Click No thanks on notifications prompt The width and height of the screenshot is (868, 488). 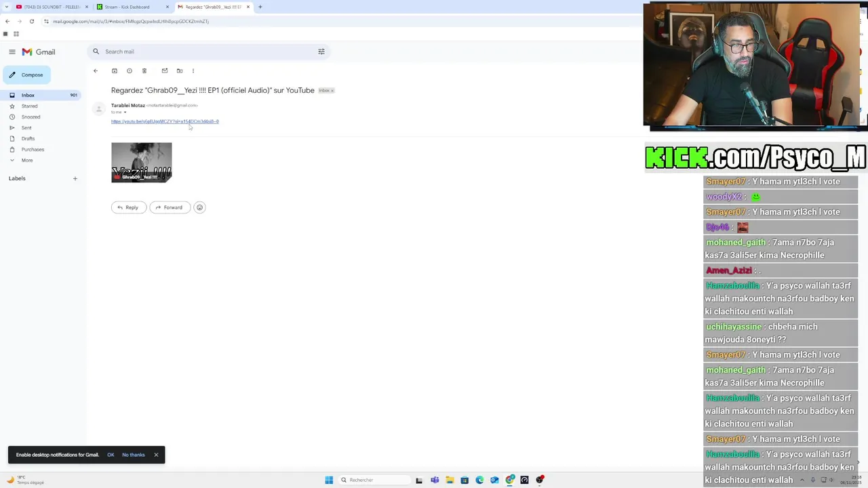point(134,455)
